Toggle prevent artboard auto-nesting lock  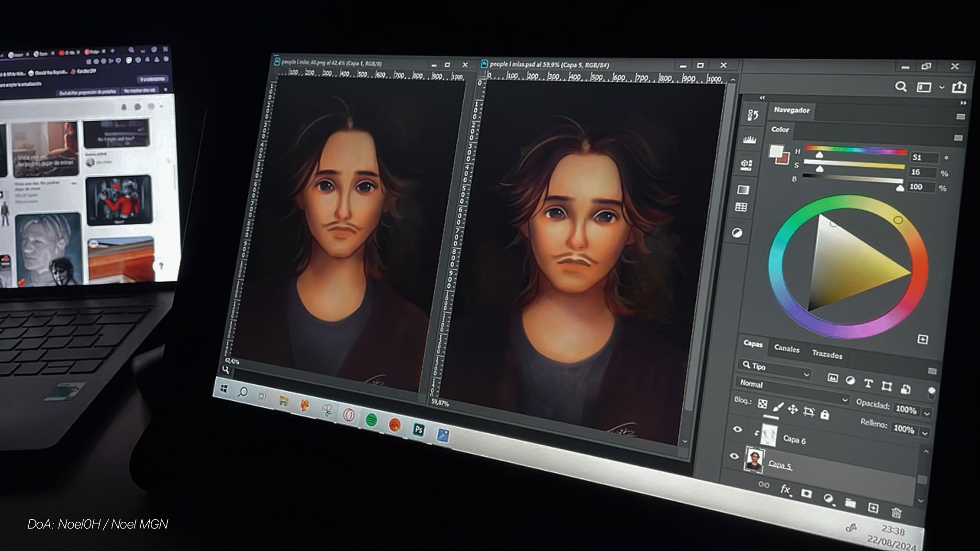coord(809,412)
